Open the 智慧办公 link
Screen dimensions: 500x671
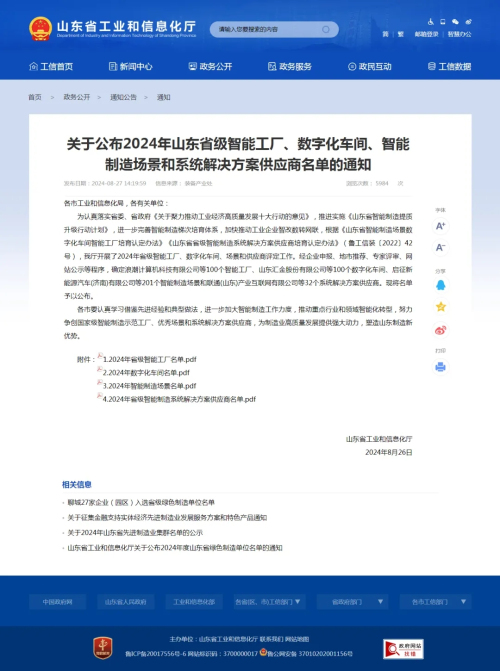click(x=459, y=34)
